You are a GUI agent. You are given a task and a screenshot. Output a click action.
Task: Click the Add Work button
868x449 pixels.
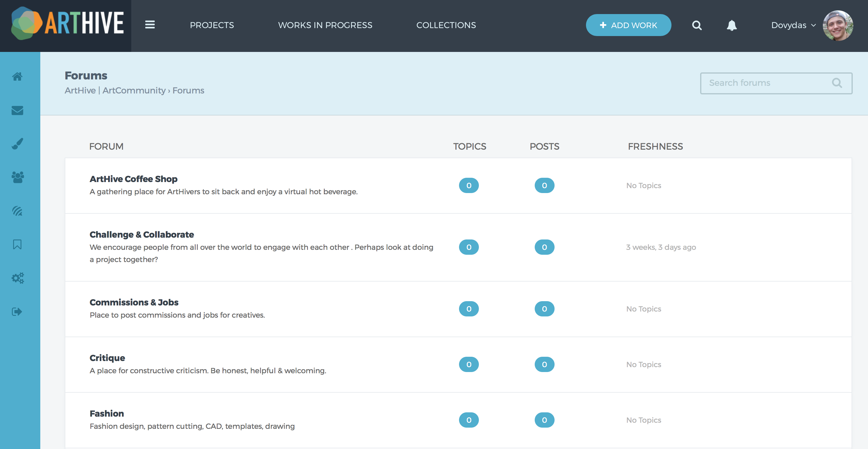click(628, 25)
